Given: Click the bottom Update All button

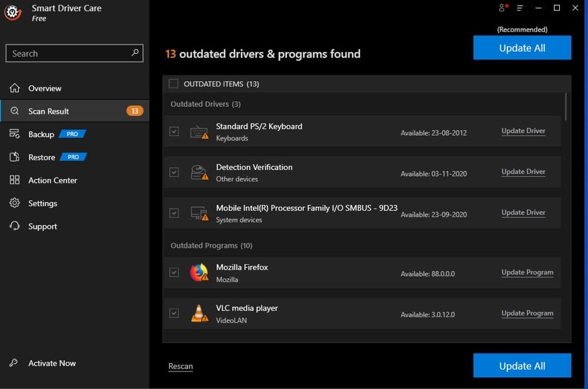Looking at the screenshot, I should tap(522, 365).
